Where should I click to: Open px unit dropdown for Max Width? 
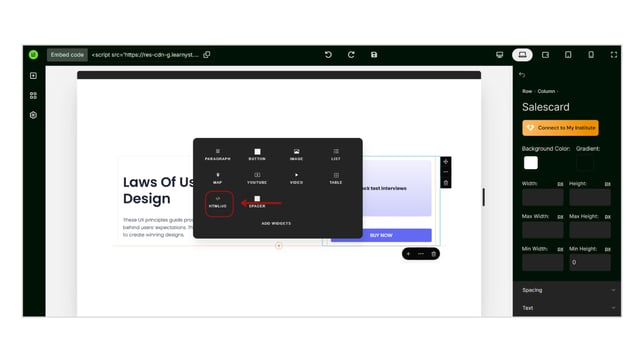(x=560, y=217)
